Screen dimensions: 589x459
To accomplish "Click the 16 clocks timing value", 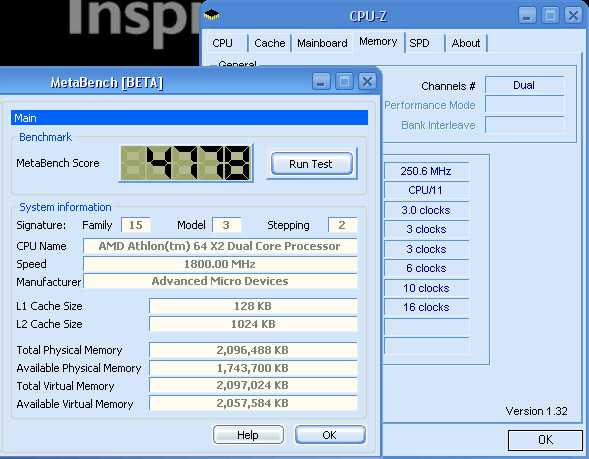I will [x=426, y=307].
